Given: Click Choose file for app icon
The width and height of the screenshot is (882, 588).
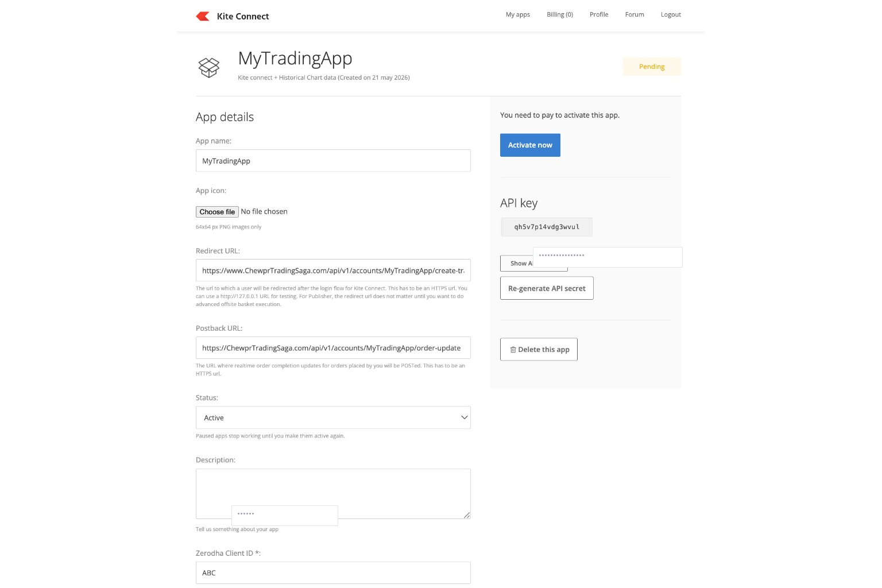Looking at the screenshot, I should pos(217,212).
